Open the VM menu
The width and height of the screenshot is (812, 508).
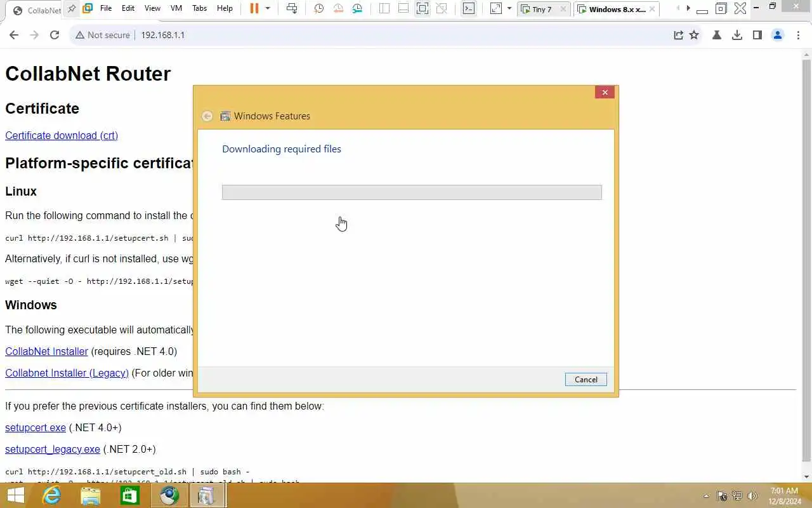point(176,9)
